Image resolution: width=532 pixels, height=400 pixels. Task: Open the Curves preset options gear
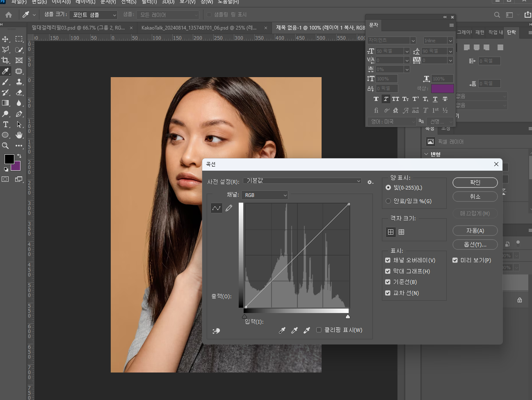pos(370,182)
